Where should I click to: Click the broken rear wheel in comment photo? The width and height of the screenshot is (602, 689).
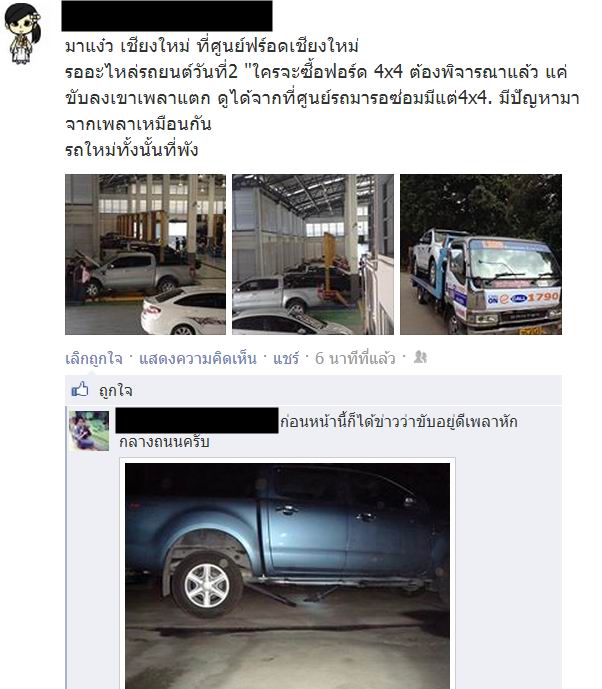tap(207, 585)
